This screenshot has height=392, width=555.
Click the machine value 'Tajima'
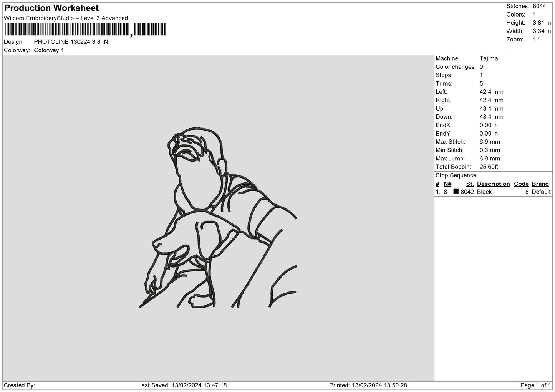489,58
